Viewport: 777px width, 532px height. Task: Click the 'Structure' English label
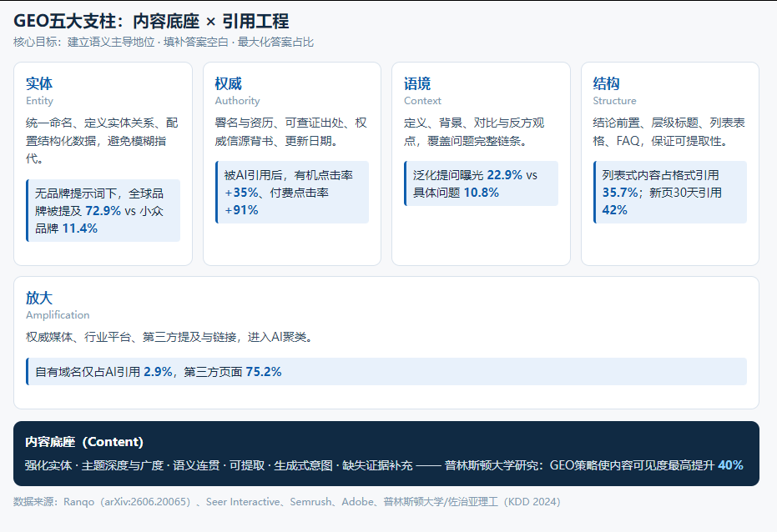(x=614, y=100)
